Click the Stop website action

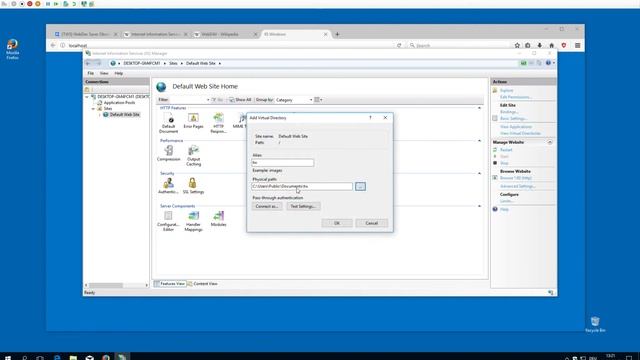coord(504,163)
